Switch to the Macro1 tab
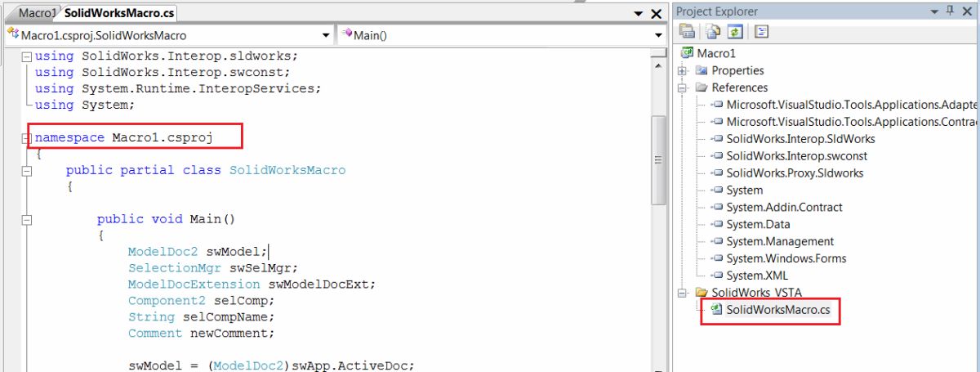Screen dimensions: 980x372 pyautogui.click(x=38, y=13)
